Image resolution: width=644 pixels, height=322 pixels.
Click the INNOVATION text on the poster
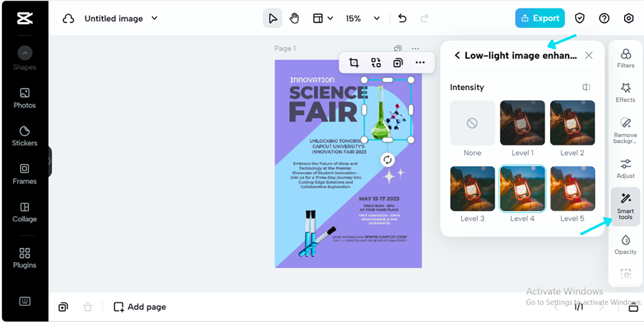[x=312, y=80]
